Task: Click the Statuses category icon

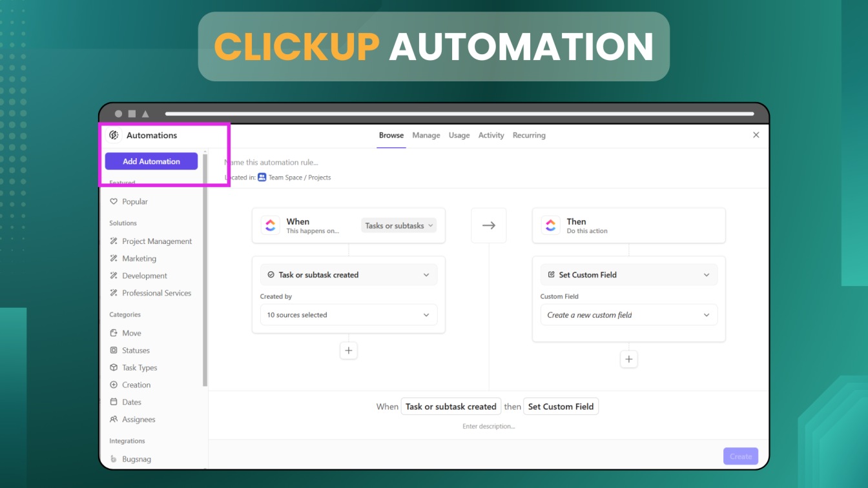Action: [x=114, y=351]
